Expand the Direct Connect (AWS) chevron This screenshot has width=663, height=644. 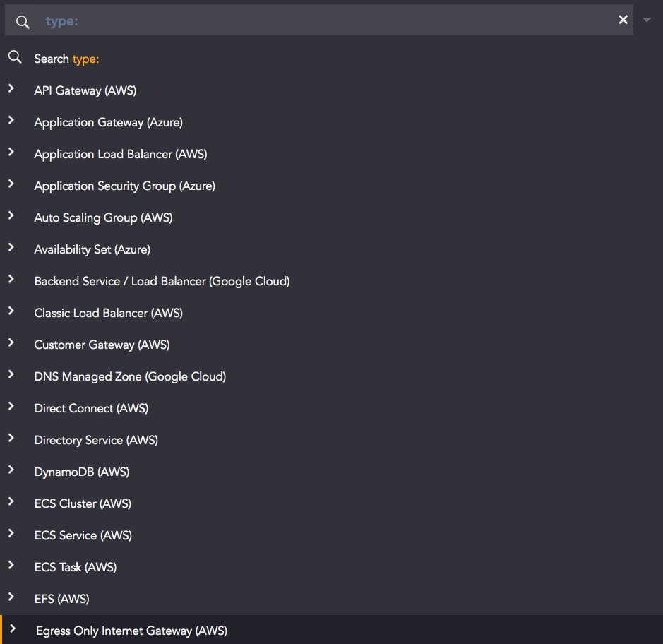click(11, 406)
